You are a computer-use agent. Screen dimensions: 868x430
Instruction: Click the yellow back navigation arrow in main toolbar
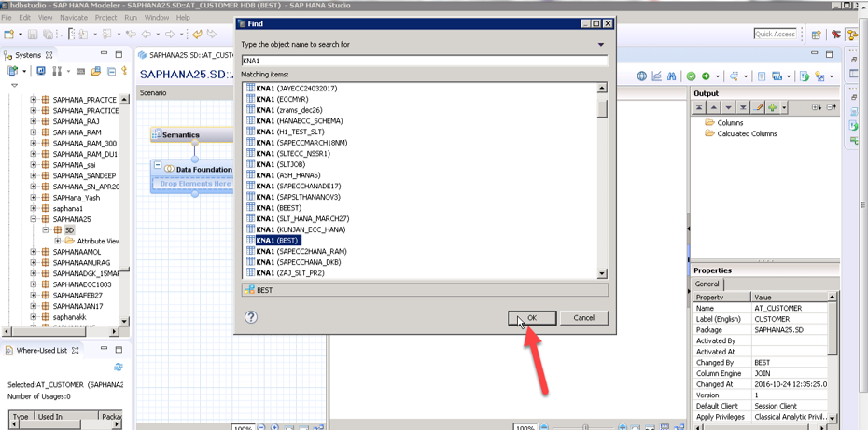click(197, 34)
